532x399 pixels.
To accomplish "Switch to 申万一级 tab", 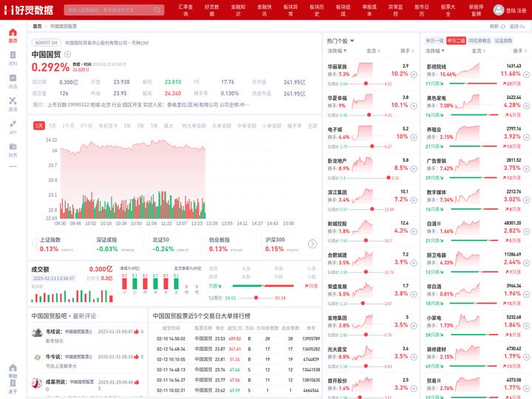I will click(x=434, y=41).
